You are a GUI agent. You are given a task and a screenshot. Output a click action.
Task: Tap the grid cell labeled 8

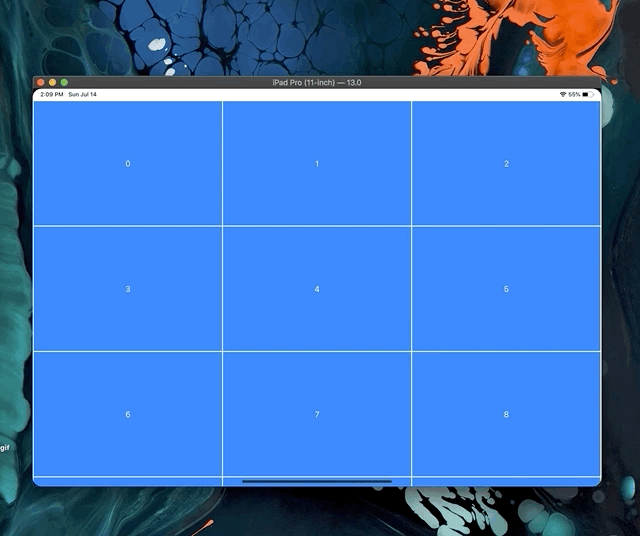click(x=506, y=414)
